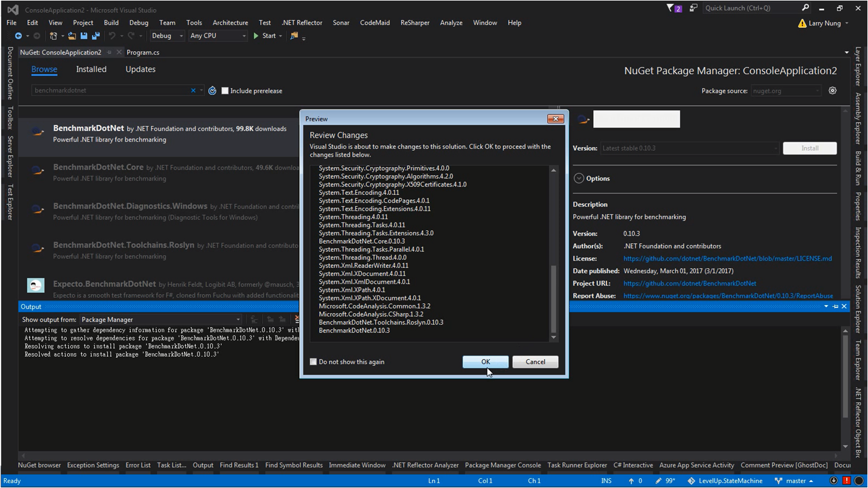The width and height of the screenshot is (868, 488).
Task: Click the warning icon beside Larry Nung
Action: tap(802, 23)
